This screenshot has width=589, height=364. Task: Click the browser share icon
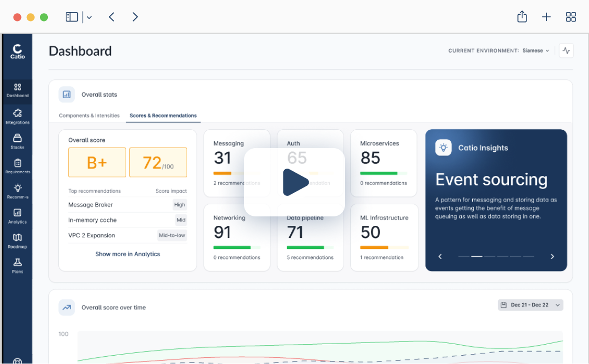tap(522, 16)
